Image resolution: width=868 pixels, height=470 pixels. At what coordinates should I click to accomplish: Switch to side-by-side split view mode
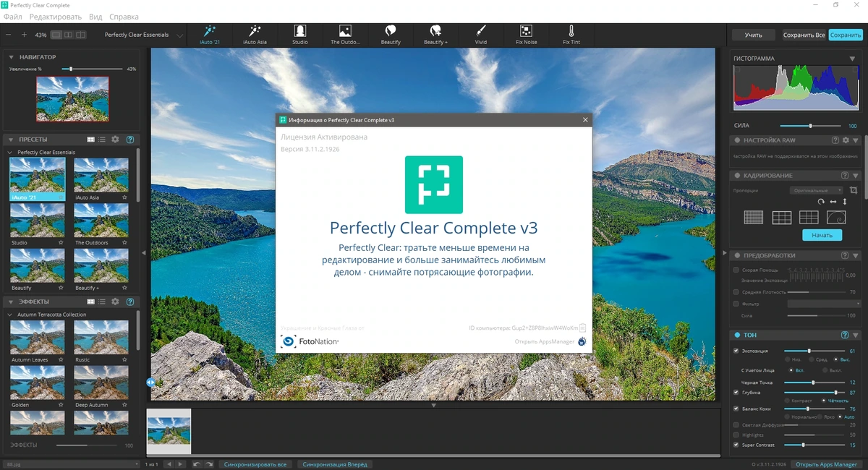(x=69, y=35)
